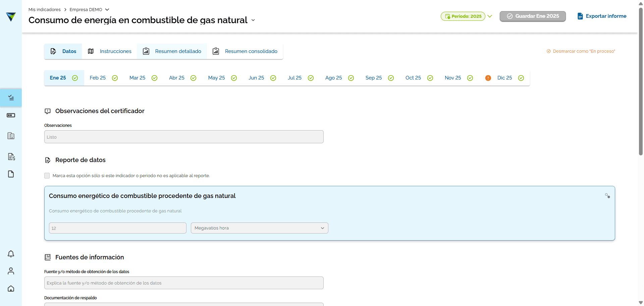The height and width of the screenshot is (306, 644).
Task: Switch to the Resumen consolidado tab
Action: [x=245, y=51]
